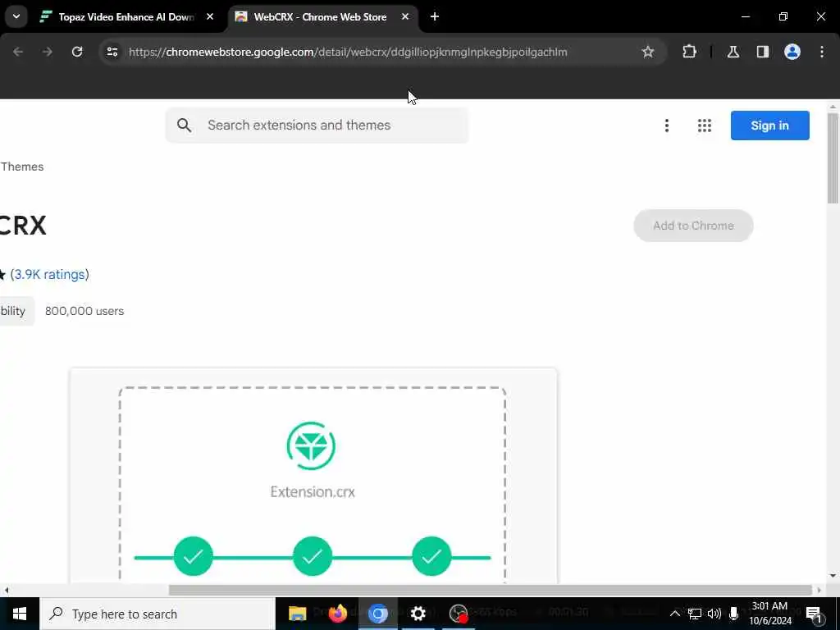Open the 3.9K ratings link
This screenshot has width=840, height=630.
(x=49, y=274)
